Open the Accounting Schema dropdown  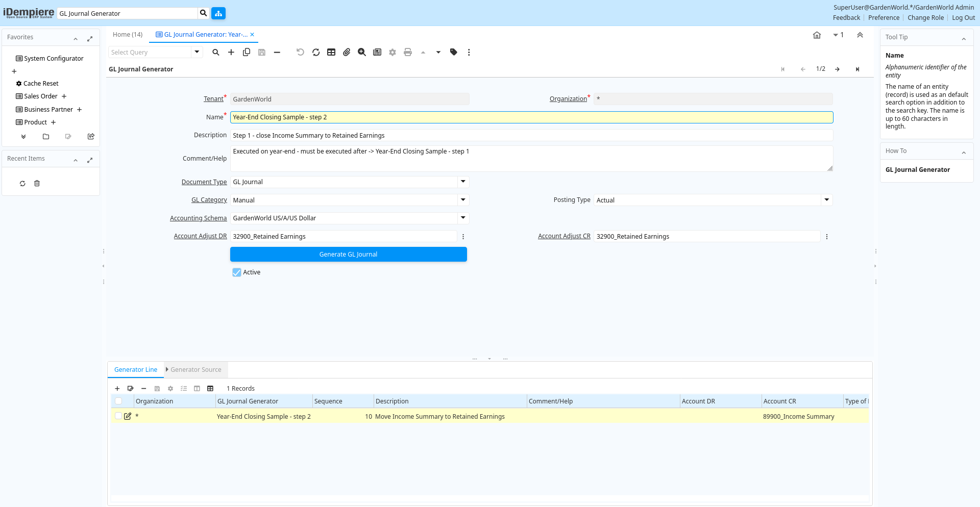[463, 218]
